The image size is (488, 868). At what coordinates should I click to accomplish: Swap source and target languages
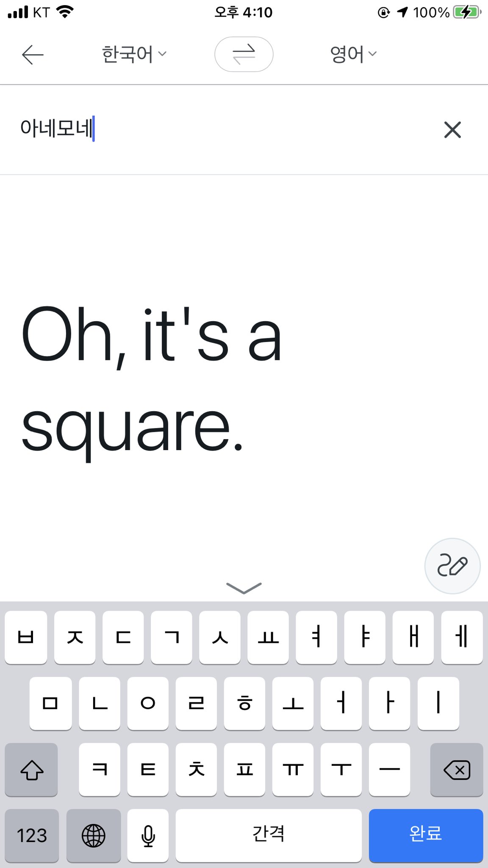(244, 54)
